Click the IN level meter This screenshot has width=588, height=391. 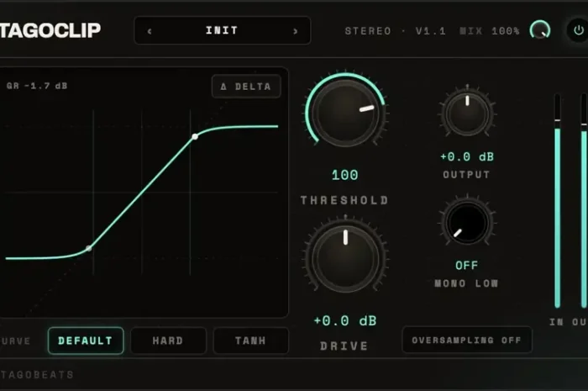tap(558, 201)
